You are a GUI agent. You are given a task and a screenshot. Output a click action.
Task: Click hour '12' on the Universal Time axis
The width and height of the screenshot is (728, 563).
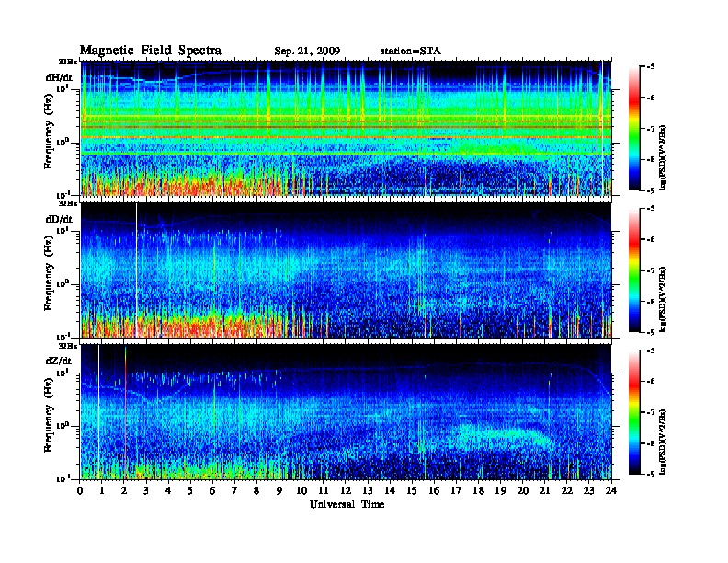(346, 490)
